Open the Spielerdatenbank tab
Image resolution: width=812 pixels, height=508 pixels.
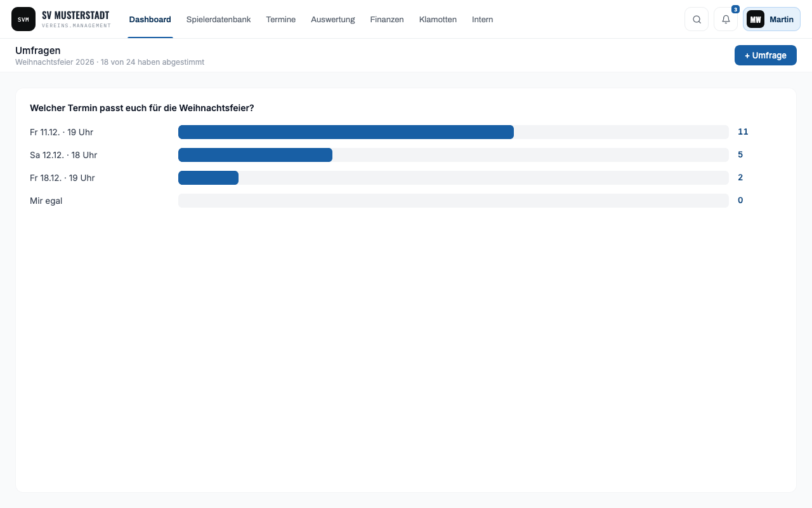tap(219, 20)
